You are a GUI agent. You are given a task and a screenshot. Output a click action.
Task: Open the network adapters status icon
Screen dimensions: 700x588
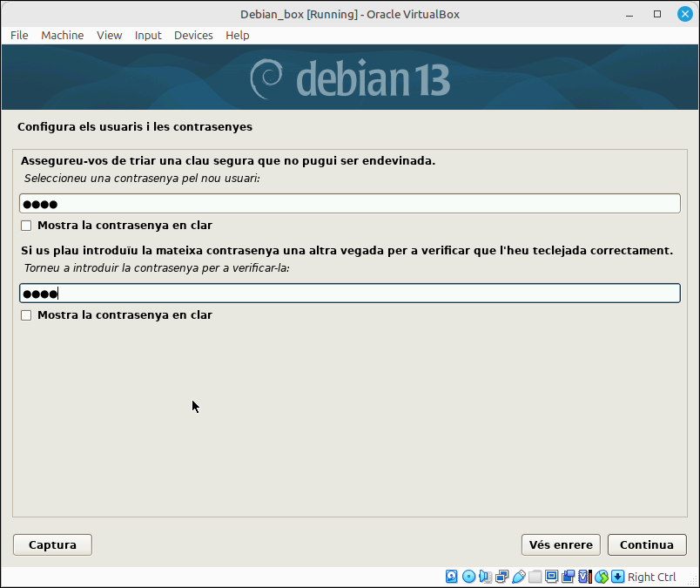pos(501,577)
